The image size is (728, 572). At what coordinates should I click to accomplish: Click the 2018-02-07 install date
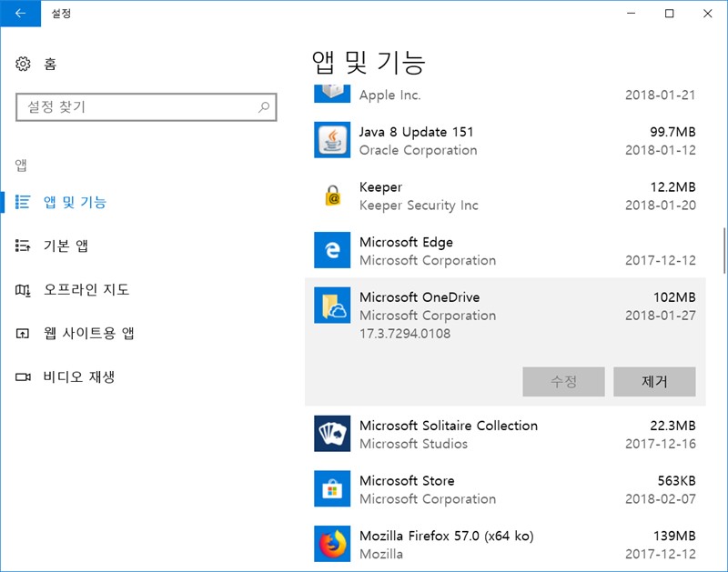661,498
